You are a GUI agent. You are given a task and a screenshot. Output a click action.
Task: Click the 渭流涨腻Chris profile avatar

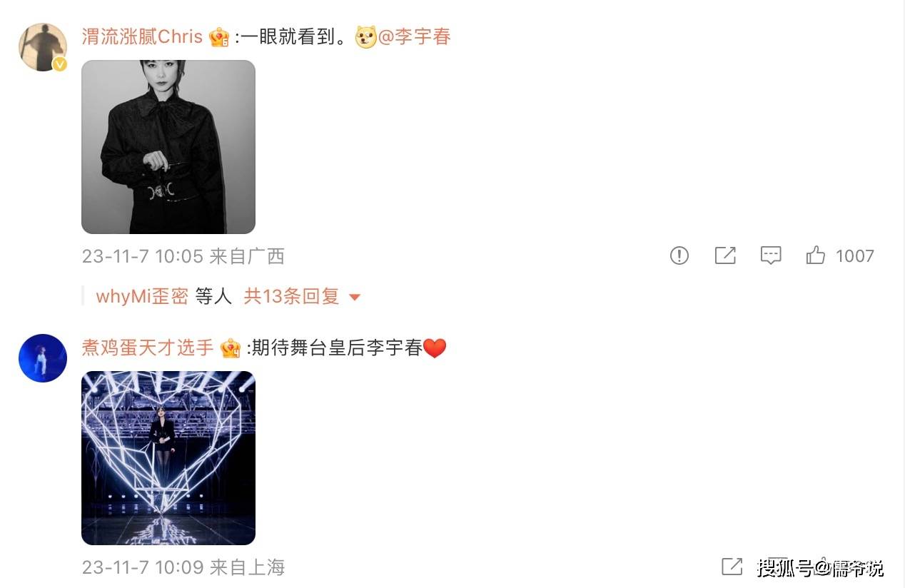click(42, 47)
